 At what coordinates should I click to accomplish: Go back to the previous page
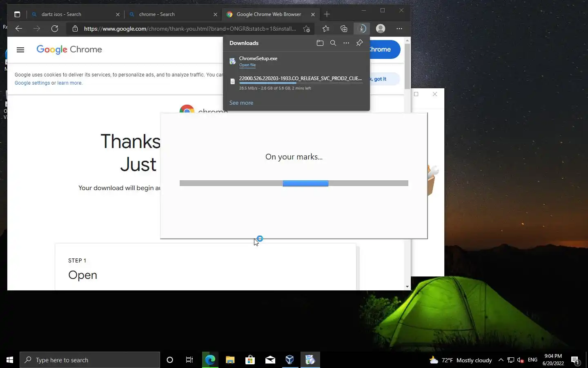coord(18,29)
